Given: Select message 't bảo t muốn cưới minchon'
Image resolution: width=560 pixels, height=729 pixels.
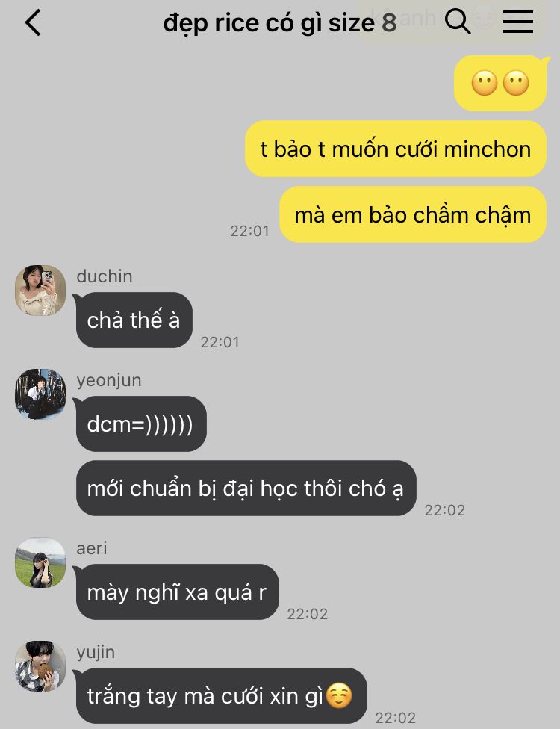Looking at the screenshot, I should pos(396,149).
